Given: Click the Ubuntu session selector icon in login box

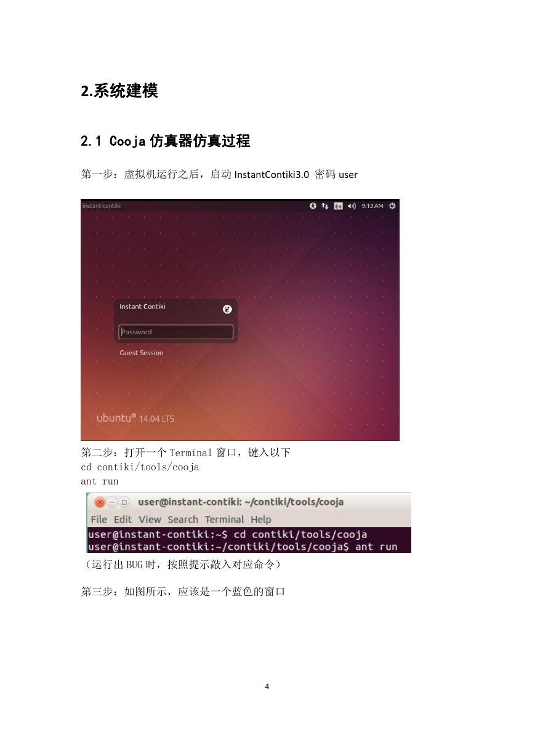Looking at the screenshot, I should click(227, 309).
